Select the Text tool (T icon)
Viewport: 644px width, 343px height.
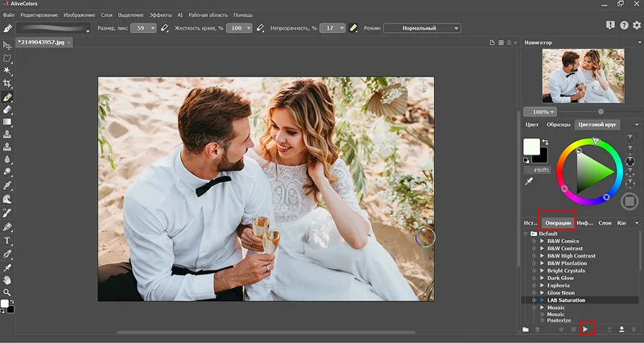tap(7, 240)
